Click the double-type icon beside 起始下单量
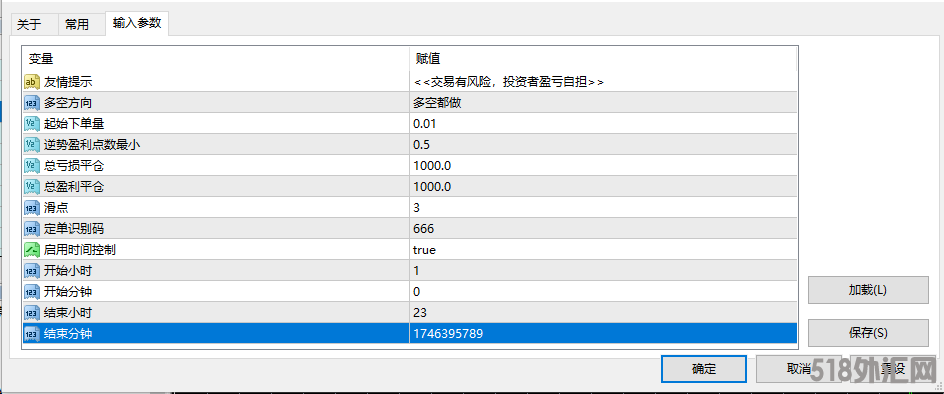The height and width of the screenshot is (394, 944). pyautogui.click(x=32, y=124)
